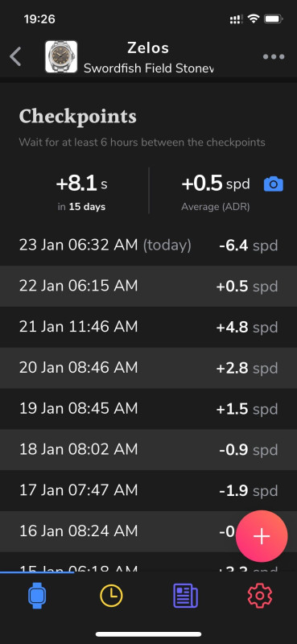Open the red settings gear tab
The height and width of the screenshot is (644, 297).
point(260,596)
